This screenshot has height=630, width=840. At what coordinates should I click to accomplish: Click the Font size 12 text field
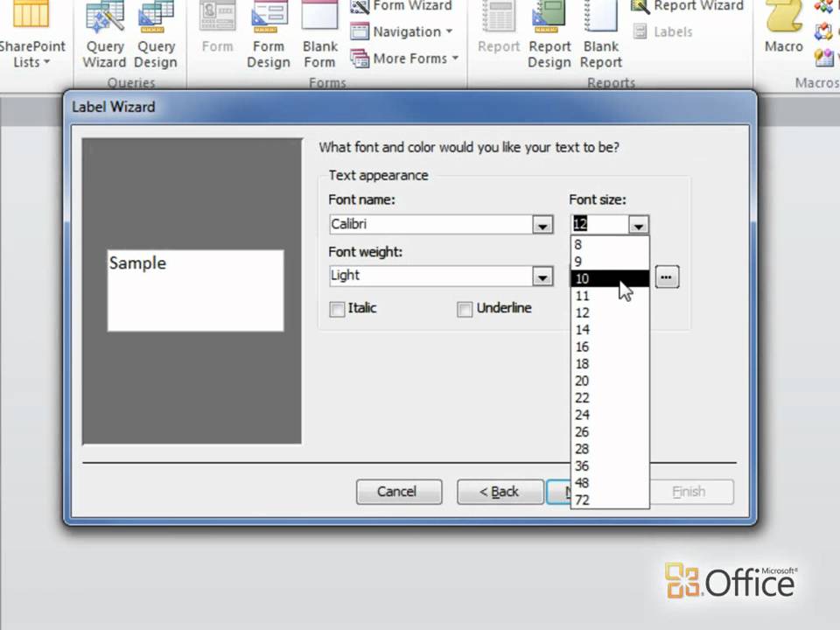click(599, 225)
